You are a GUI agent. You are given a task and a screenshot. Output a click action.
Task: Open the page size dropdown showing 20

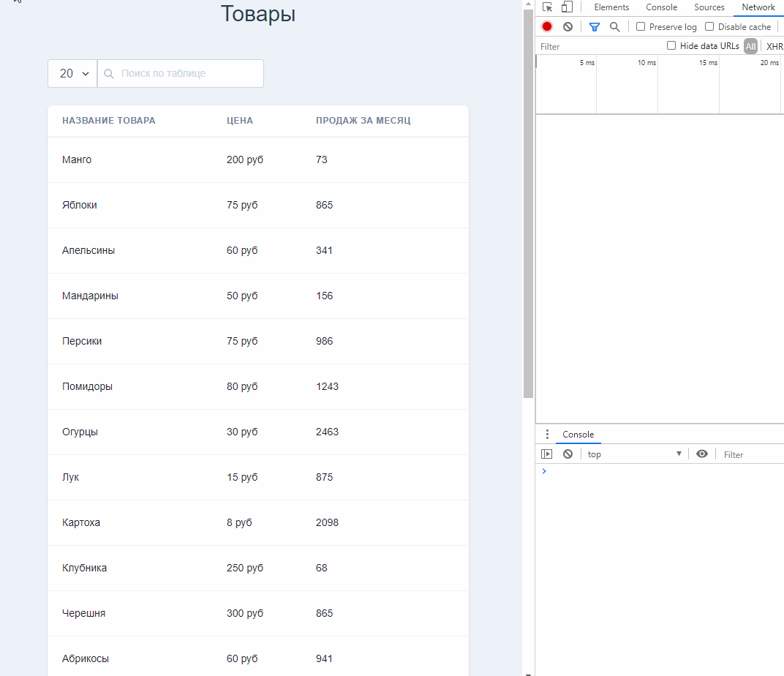pos(72,73)
